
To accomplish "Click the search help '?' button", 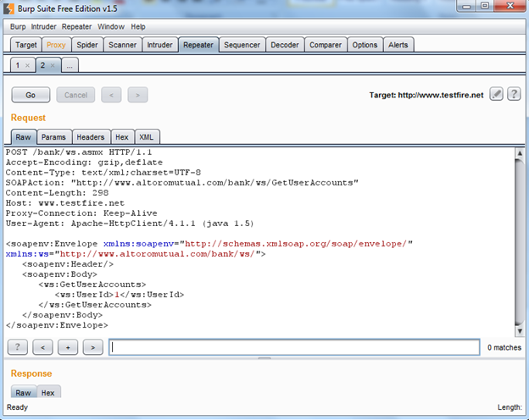I will [x=18, y=346].
